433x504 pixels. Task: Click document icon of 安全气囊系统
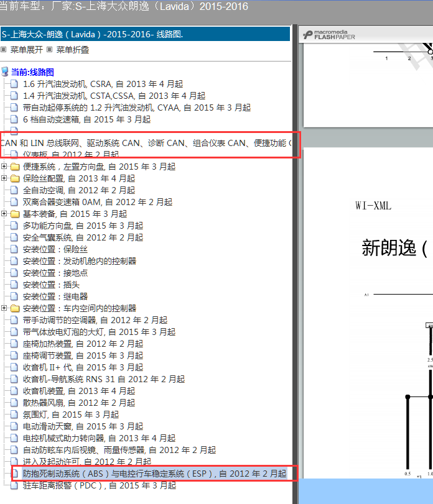pos(14,237)
